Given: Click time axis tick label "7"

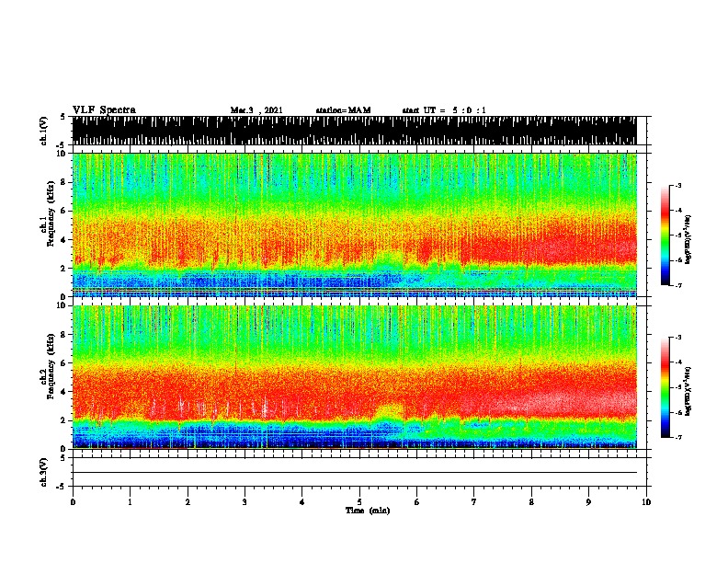Looking at the screenshot, I should [x=474, y=502].
